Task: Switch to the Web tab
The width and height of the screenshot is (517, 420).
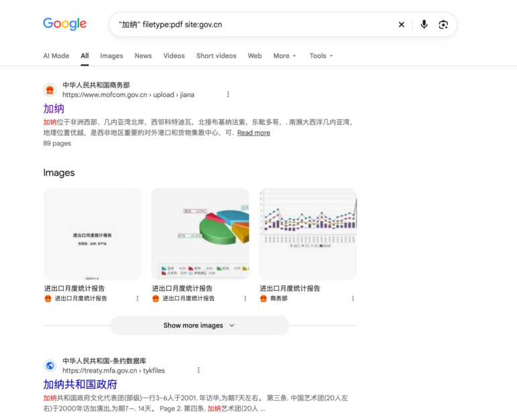Action: coord(255,56)
